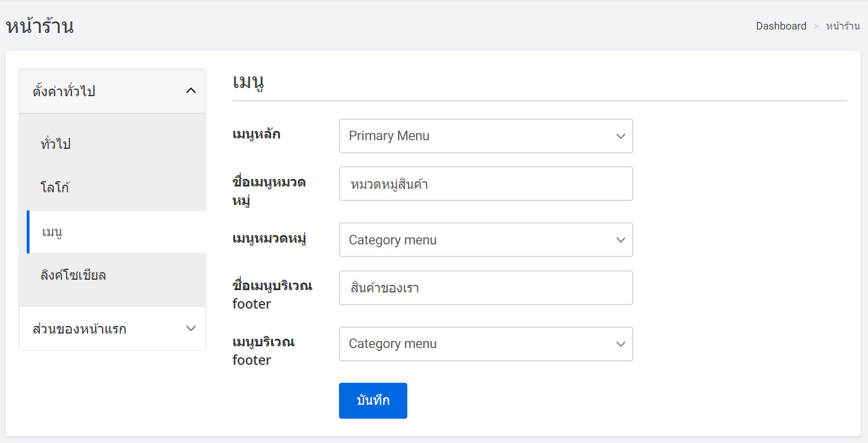Click the เมนูหลัก field label
This screenshot has width=868, height=443.
click(256, 134)
